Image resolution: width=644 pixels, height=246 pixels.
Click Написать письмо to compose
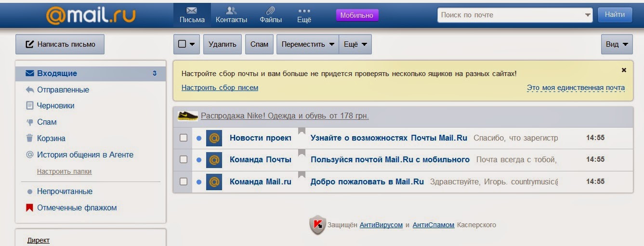click(60, 44)
